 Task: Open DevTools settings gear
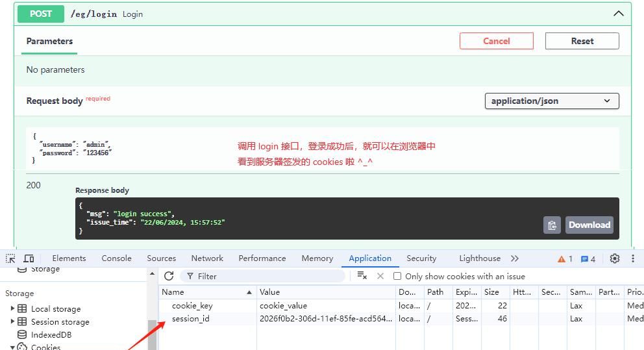tap(614, 258)
